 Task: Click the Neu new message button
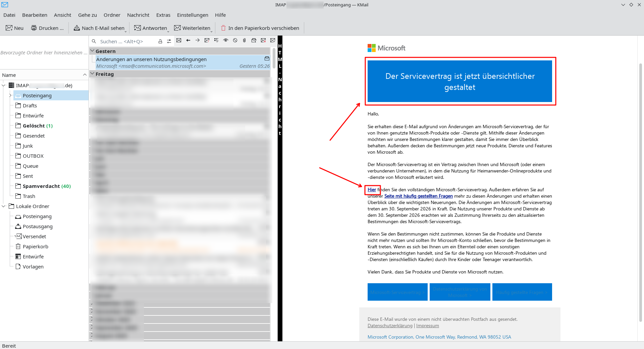click(x=15, y=28)
